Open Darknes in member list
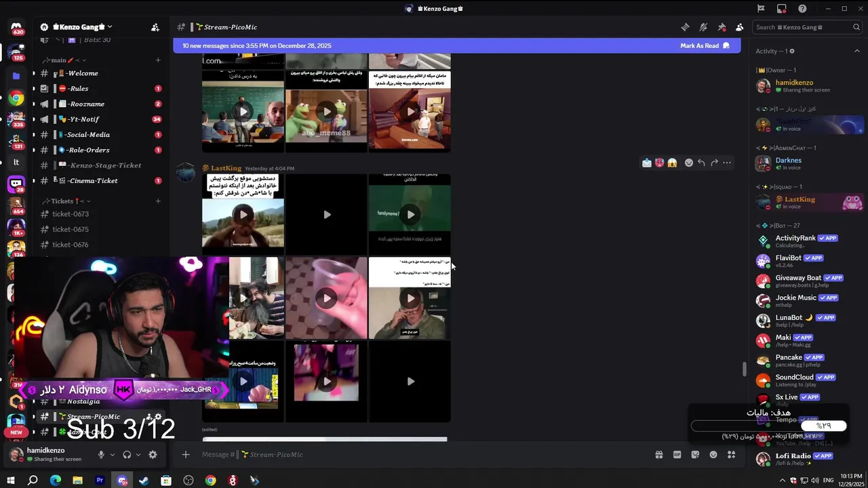Viewport: 868px width, 488px height. [x=808, y=163]
